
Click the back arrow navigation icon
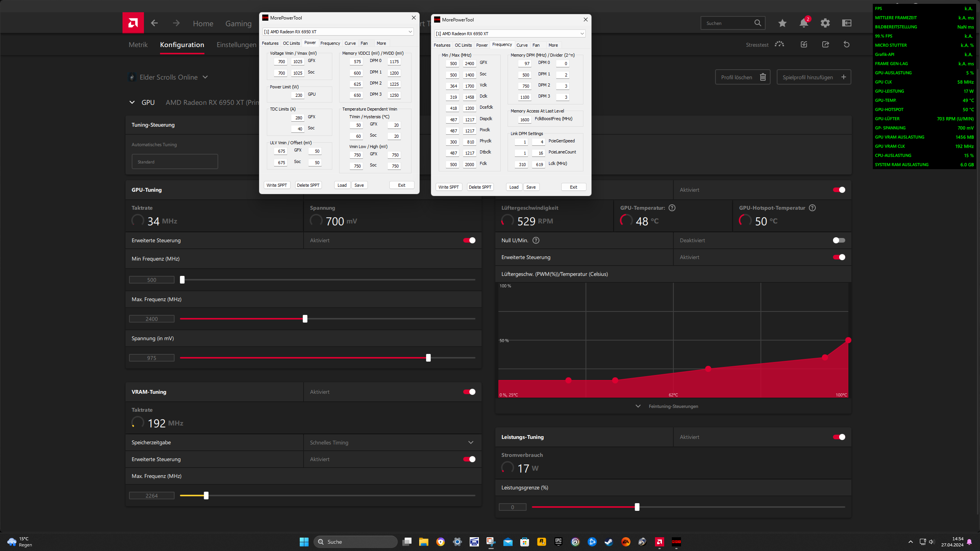154,23
